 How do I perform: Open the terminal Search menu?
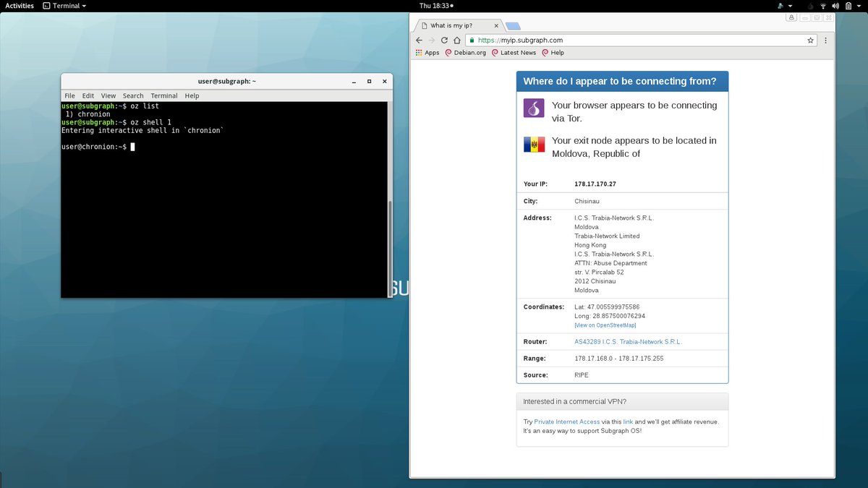point(133,95)
